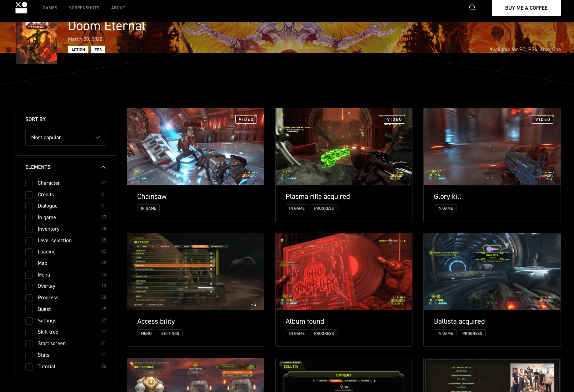Check the Character checkbox

[29, 183]
